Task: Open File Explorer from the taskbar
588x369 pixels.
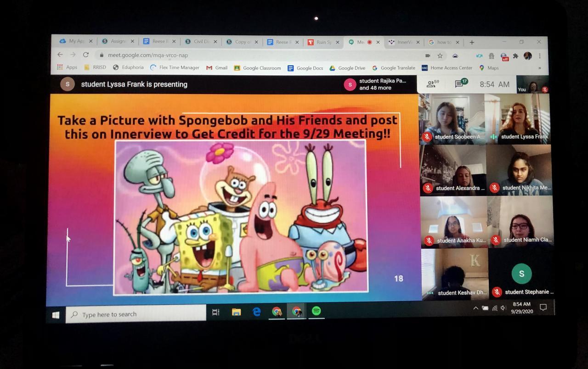Action: pos(236,312)
